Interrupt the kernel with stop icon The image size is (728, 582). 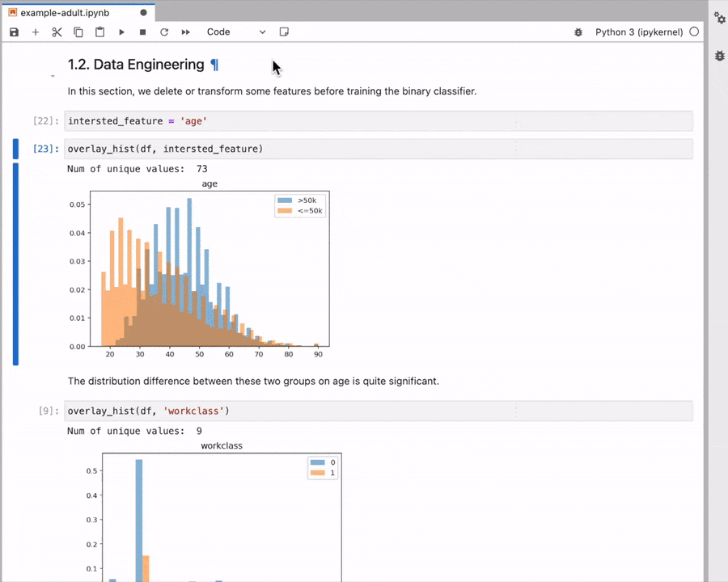point(143,32)
